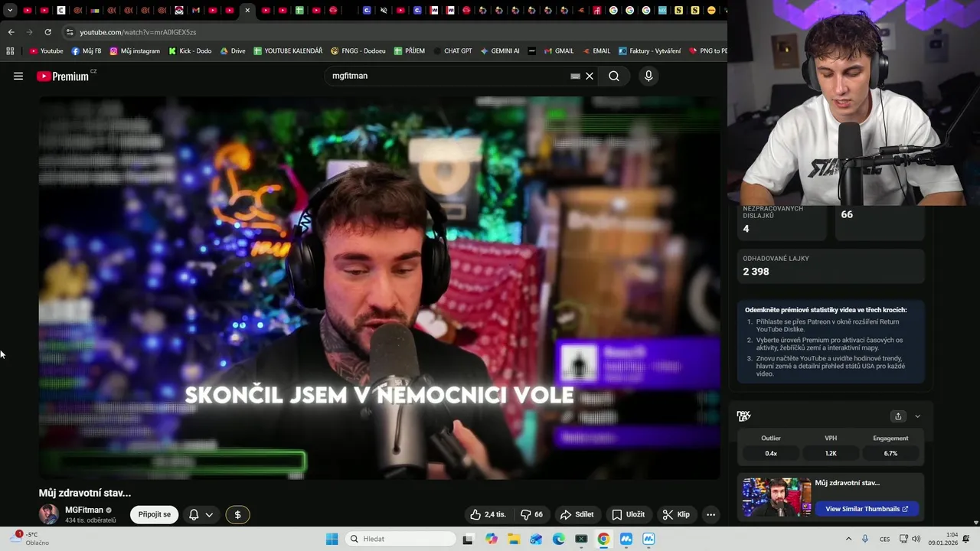This screenshot has height=551, width=980.
Task: Click the taskbar Hledat search box
Action: pos(399,539)
